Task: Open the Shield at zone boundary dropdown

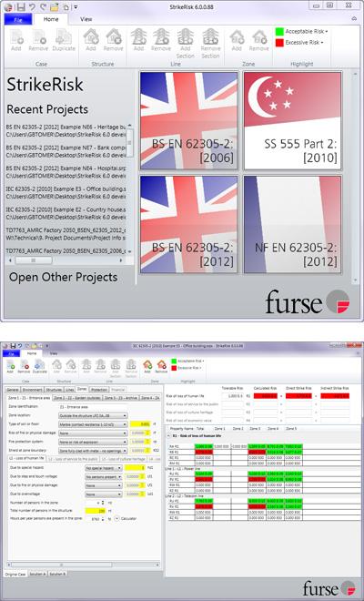Action: click(93, 451)
